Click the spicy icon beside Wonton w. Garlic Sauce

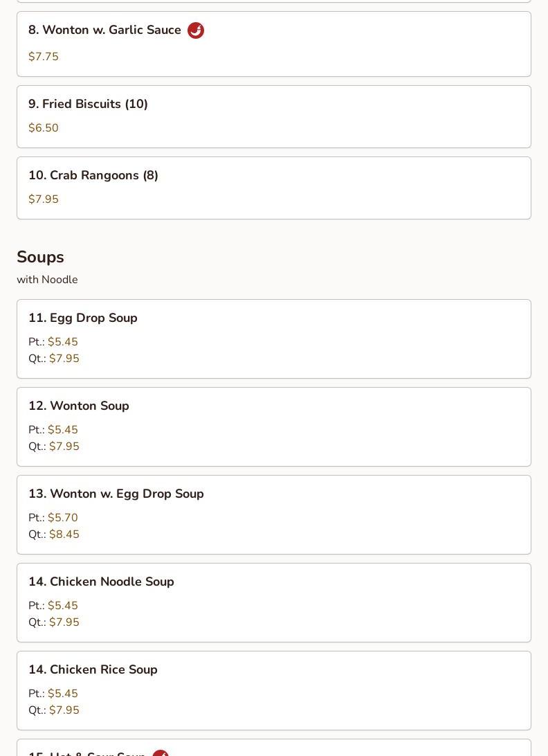click(196, 30)
